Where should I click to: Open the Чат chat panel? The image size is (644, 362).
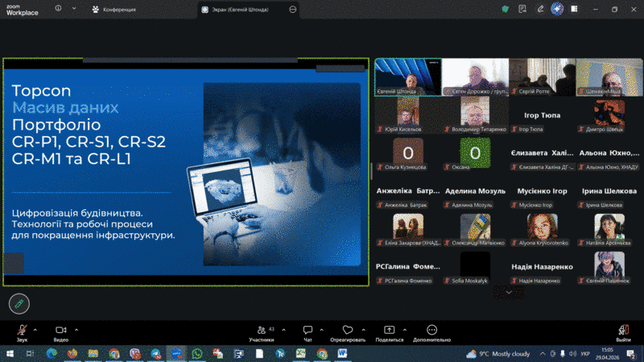point(308,331)
